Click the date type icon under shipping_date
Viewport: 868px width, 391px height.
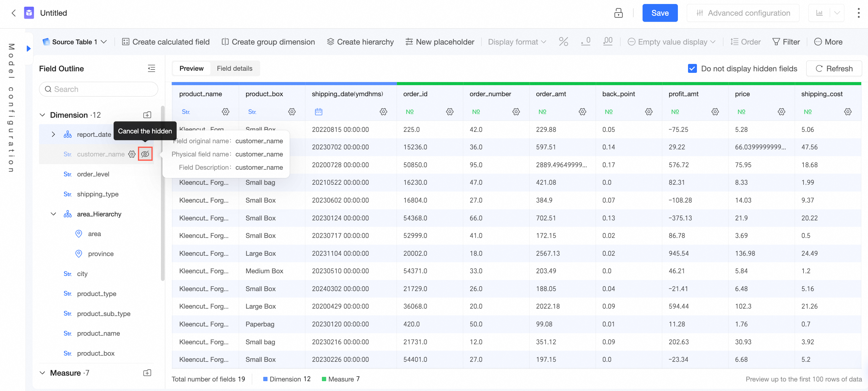pos(319,112)
